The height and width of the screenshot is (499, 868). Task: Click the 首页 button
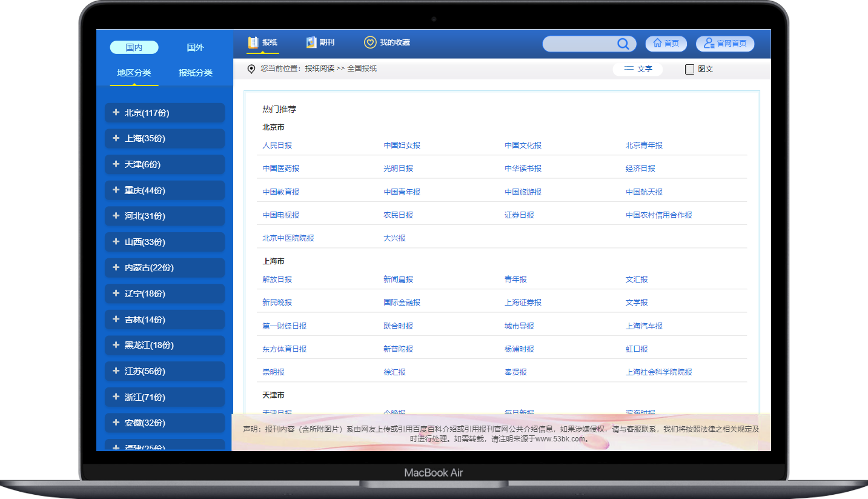pyautogui.click(x=666, y=44)
